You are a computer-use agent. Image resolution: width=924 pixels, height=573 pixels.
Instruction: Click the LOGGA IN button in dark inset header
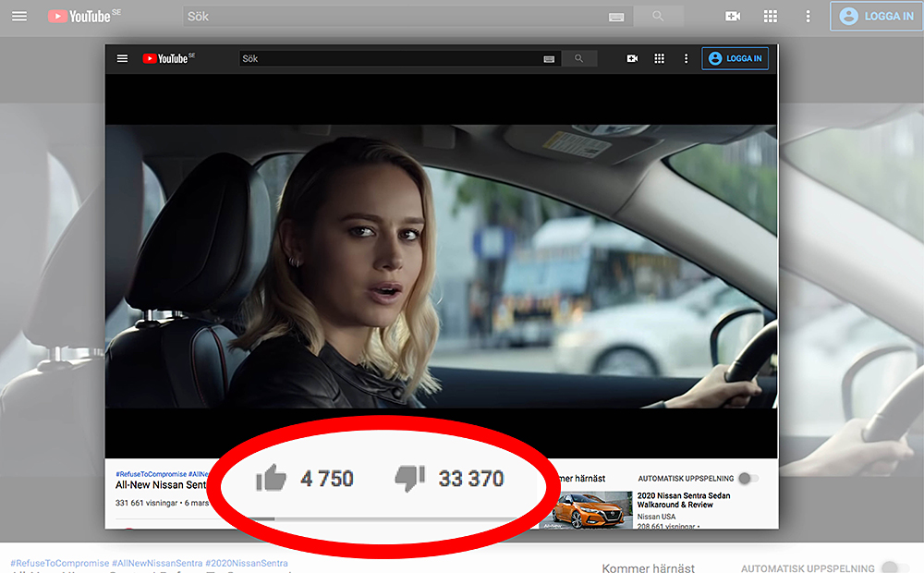pyautogui.click(x=735, y=58)
